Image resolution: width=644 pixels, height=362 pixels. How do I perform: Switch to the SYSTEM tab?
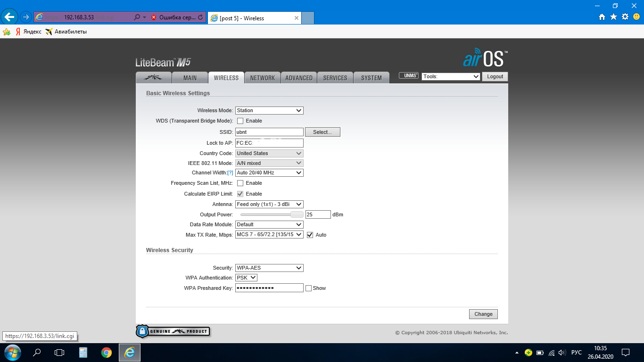372,78
